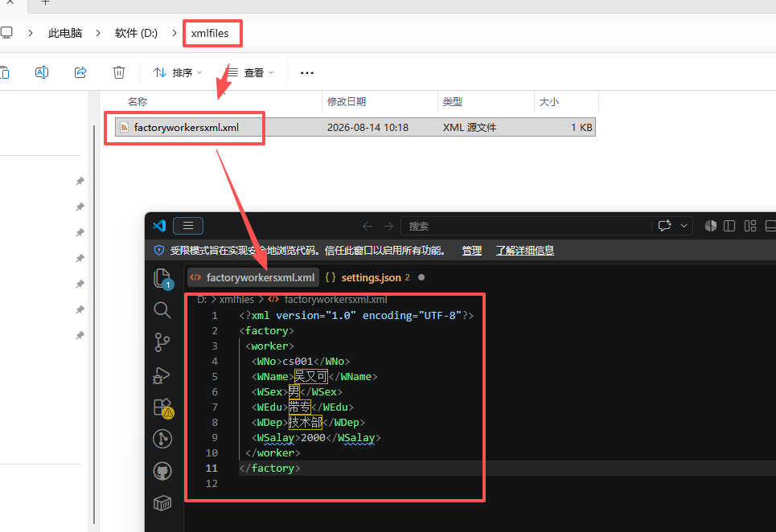Click the PC monitor icon in address bar
Viewport: 776px width, 532px height.
6,33
